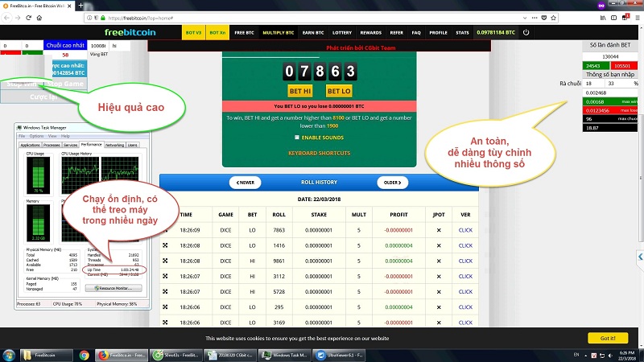Open KEYBOARD SHORTCUTS link
Image resolution: width=644 pixels, height=362 pixels.
(x=319, y=153)
